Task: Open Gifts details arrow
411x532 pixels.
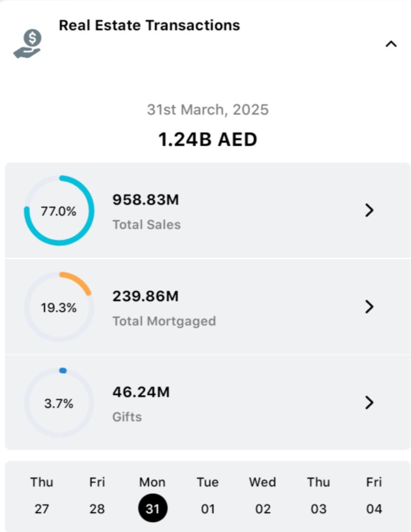Action: [x=369, y=403]
